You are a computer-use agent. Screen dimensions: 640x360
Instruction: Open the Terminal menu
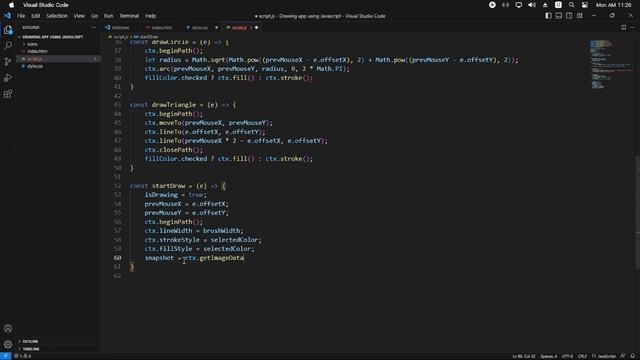(129, 16)
